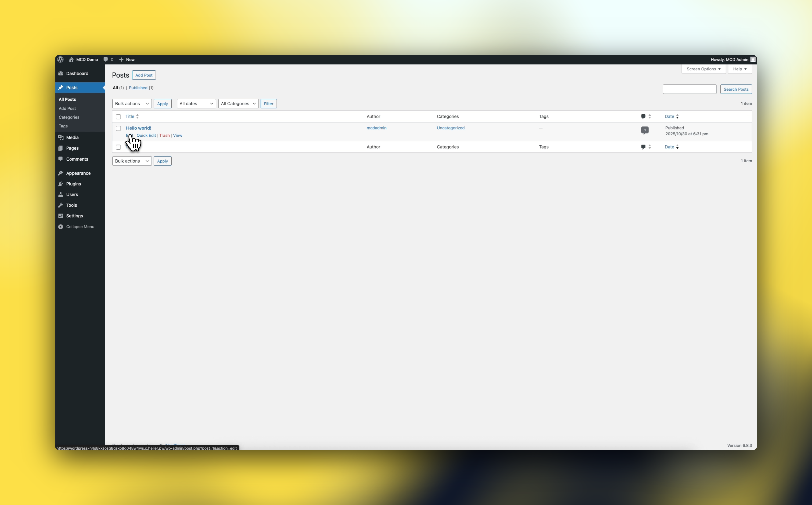Click the comment count bubble on Hello world row
812x505 pixels.
pos(645,130)
